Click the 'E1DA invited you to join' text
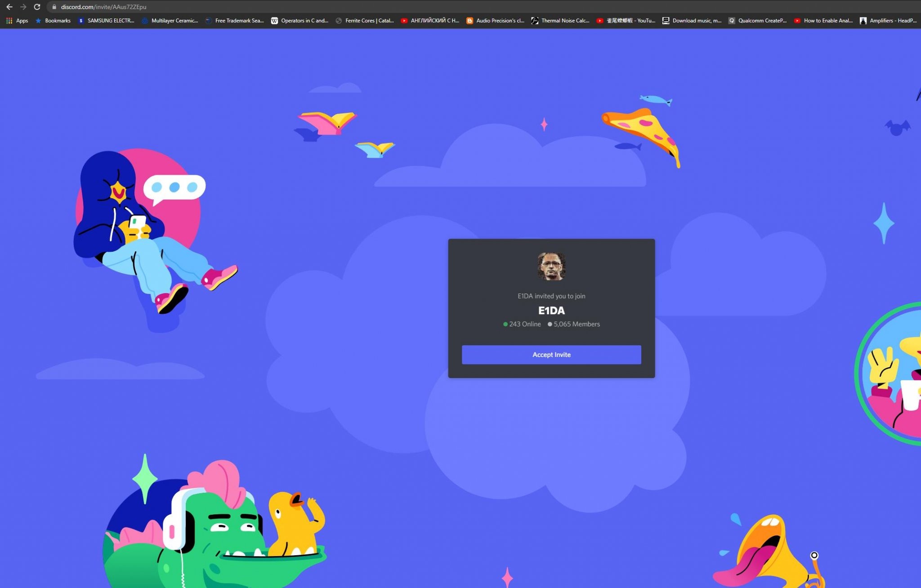 point(551,296)
